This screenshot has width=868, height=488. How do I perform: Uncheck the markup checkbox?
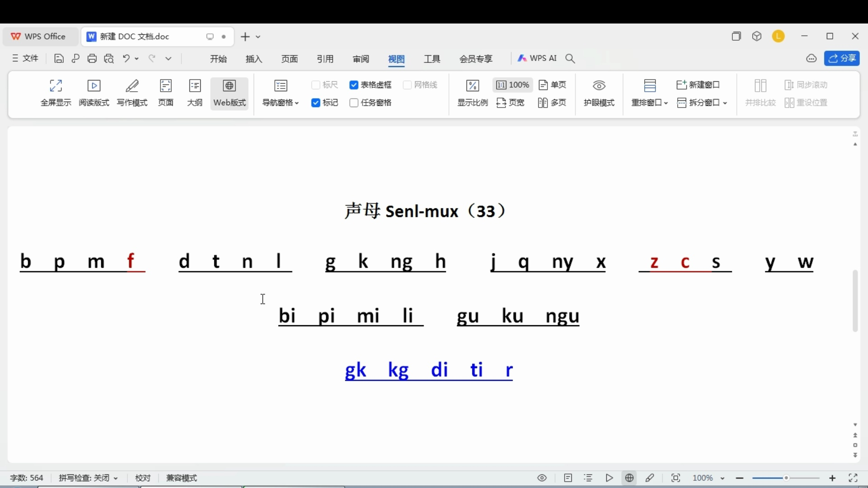(x=316, y=103)
